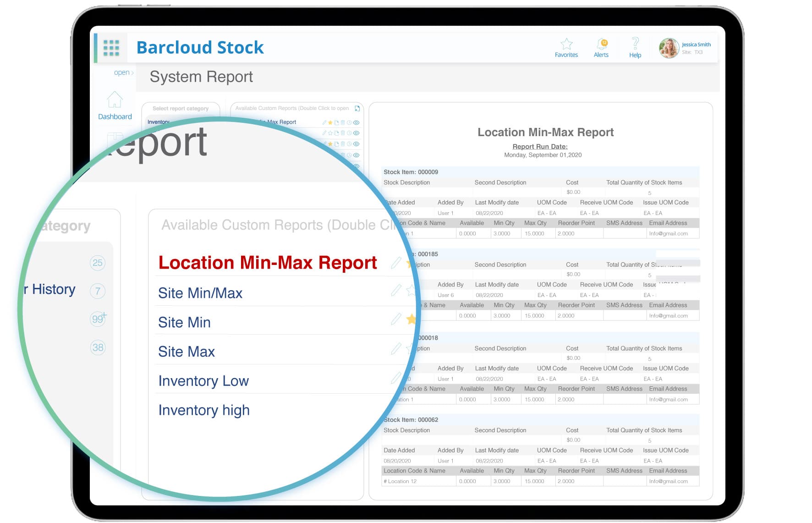Viewport: 812px width, 523px height.
Task: Click pencil icon on Site Max row
Action: pyautogui.click(x=396, y=349)
